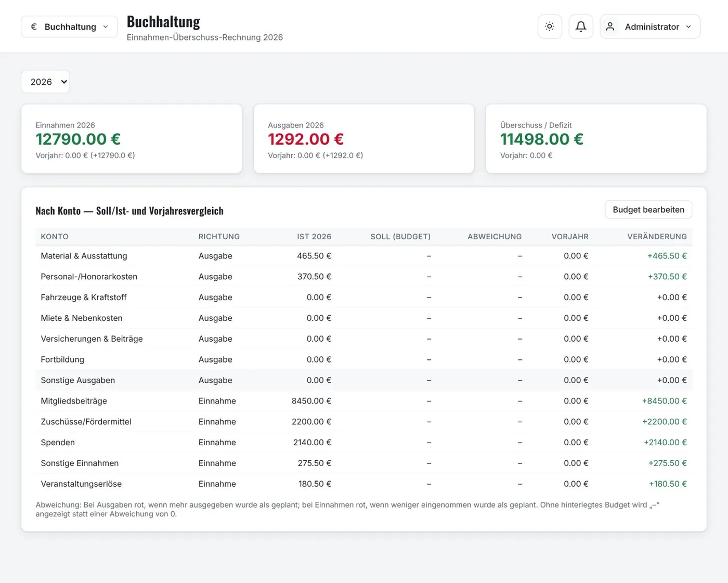Click the SOLL (BUDGET) column header
728x583 pixels.
[400, 237]
